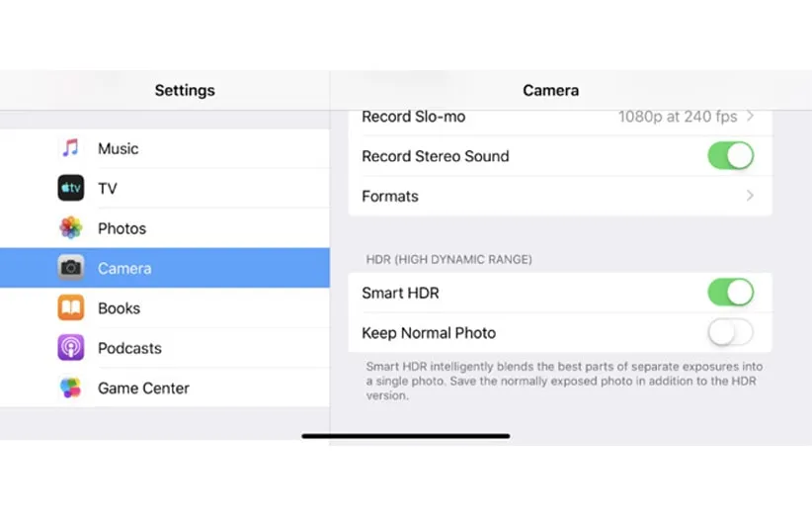This screenshot has width=812, height=516.
Task: Tap the Game Center bubbles icon
Action: pyautogui.click(x=70, y=387)
